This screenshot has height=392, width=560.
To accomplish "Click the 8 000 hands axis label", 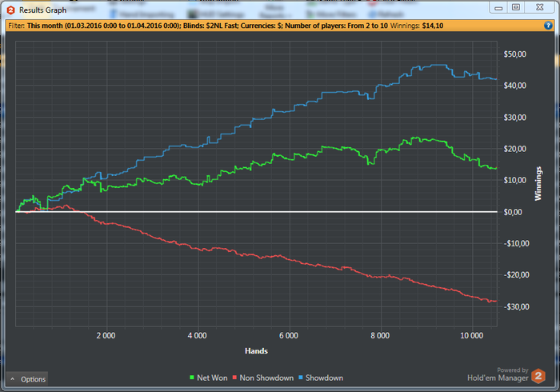I will pos(380,335).
